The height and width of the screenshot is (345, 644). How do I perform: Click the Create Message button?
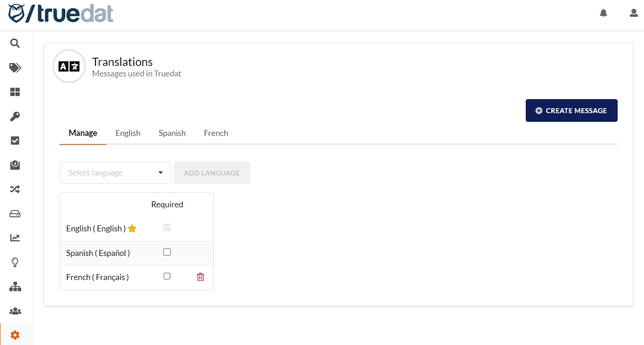[571, 110]
